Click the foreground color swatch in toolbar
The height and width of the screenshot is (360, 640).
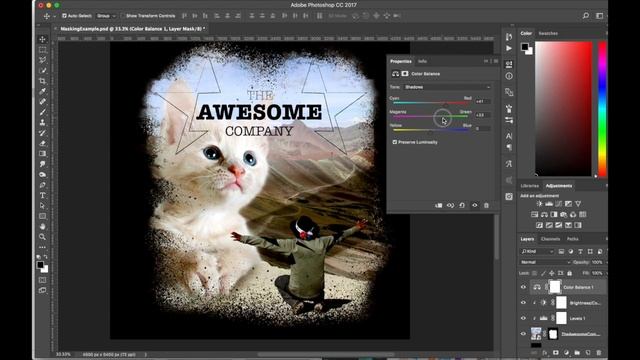[x=40, y=265]
